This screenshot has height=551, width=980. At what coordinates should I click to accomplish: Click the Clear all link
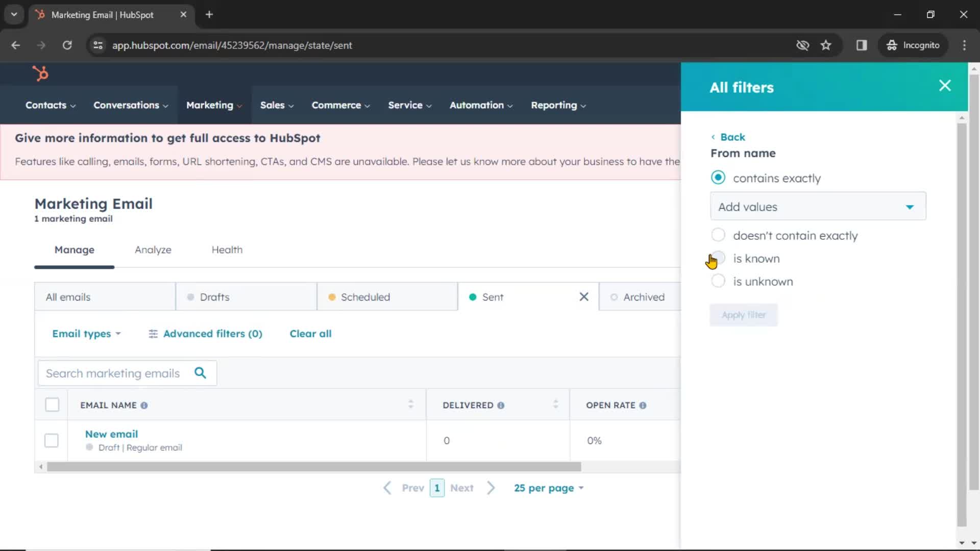[x=311, y=334]
